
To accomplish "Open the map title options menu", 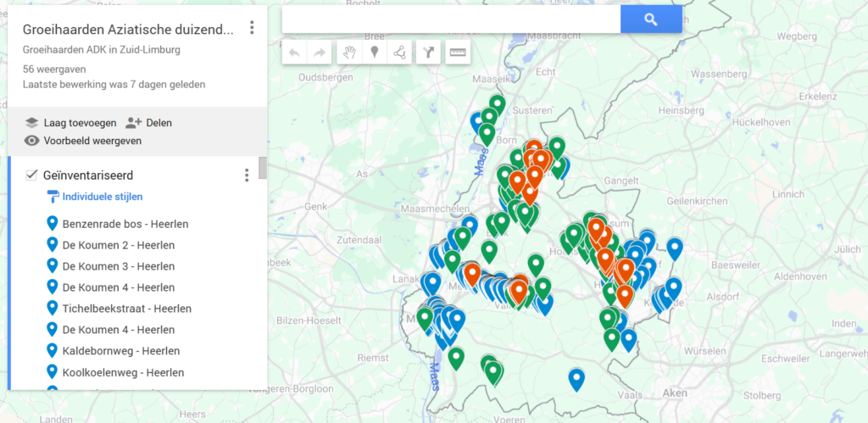I will pos(252,28).
